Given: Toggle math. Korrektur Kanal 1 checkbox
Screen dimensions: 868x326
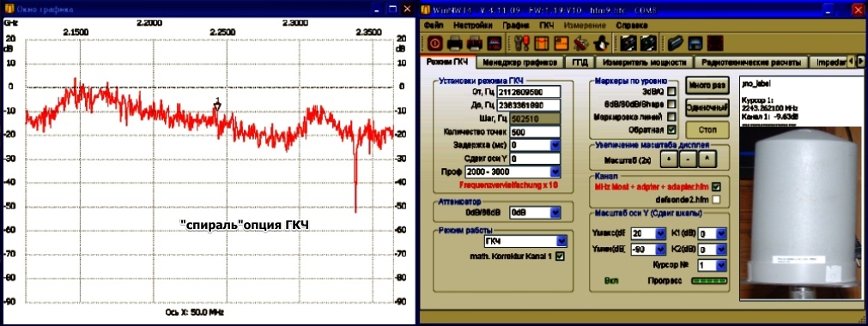Looking at the screenshot, I should tap(561, 257).
